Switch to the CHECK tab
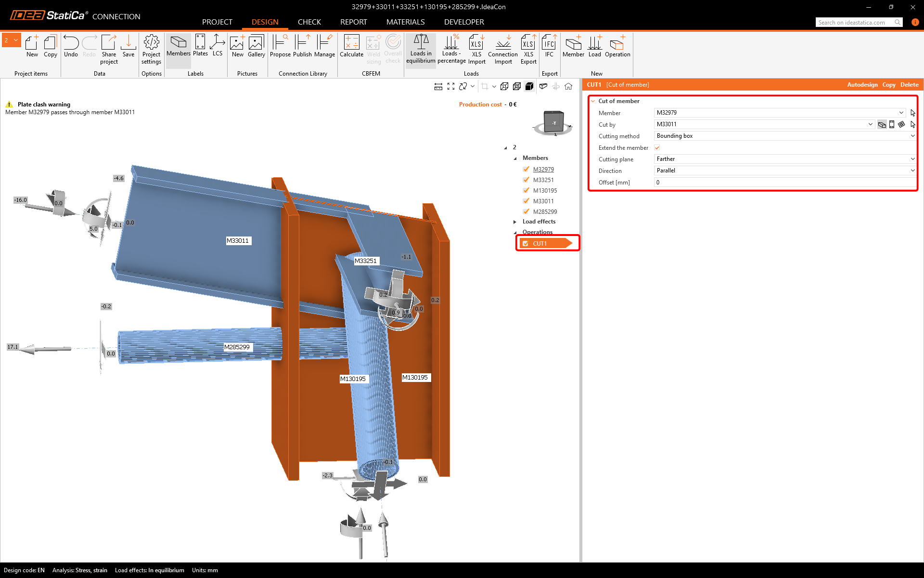 pyautogui.click(x=309, y=22)
